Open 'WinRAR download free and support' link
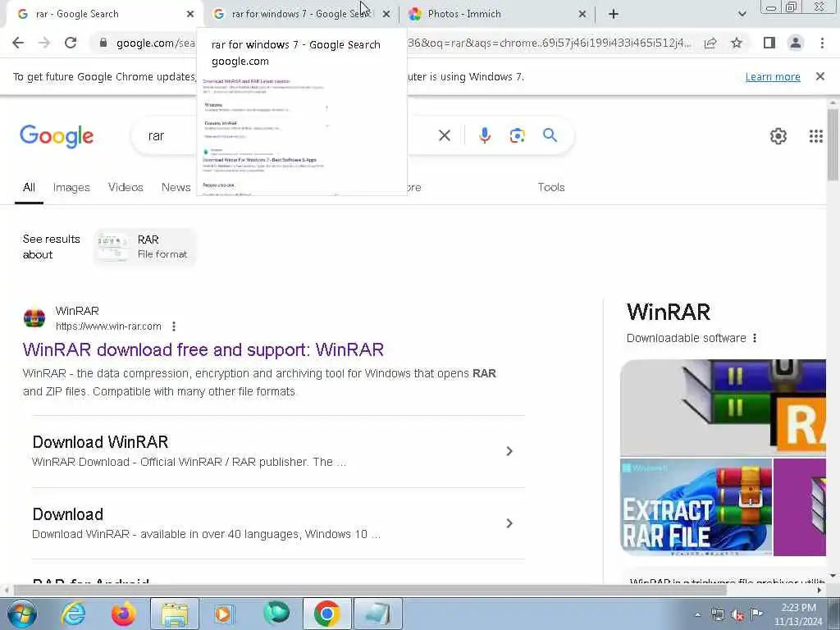Viewport: 840px width, 630px height. pos(203,349)
